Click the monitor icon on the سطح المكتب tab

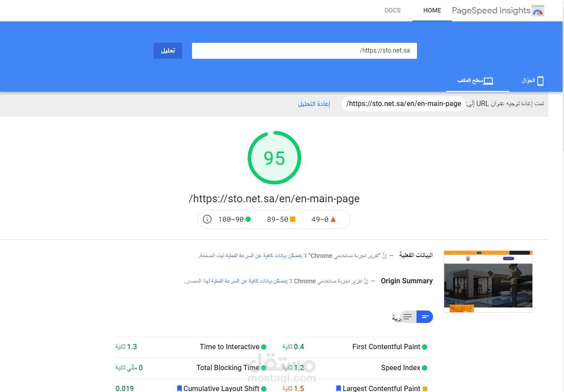click(x=488, y=81)
